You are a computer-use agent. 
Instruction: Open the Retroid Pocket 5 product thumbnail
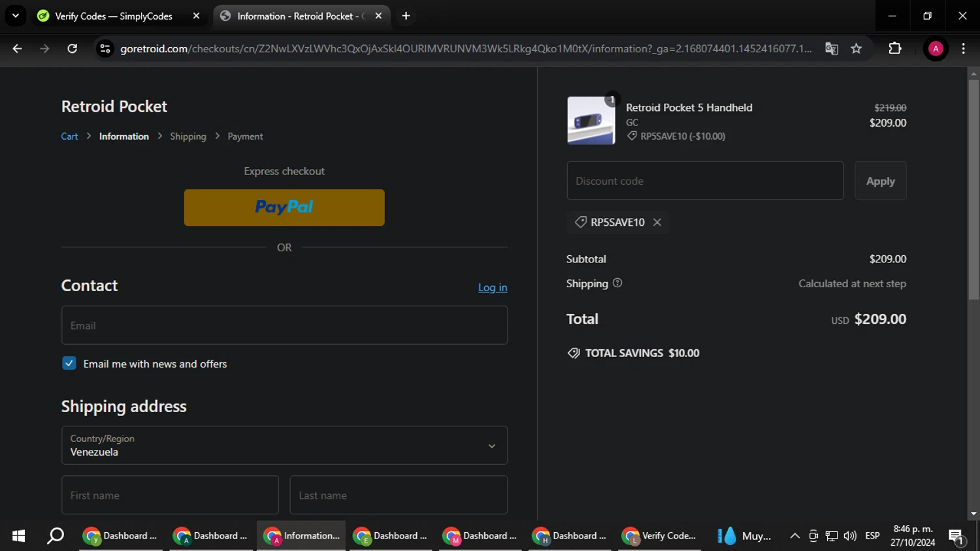(591, 121)
